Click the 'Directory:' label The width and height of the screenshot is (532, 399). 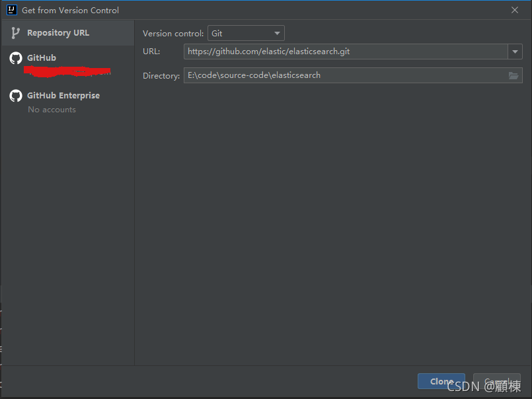point(161,76)
